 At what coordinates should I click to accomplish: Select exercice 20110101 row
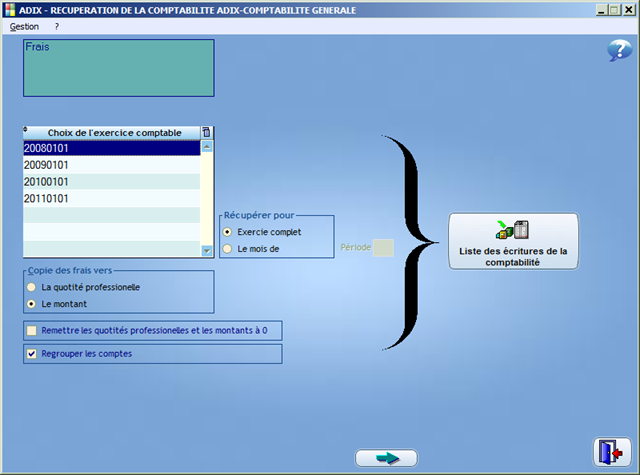(x=112, y=198)
